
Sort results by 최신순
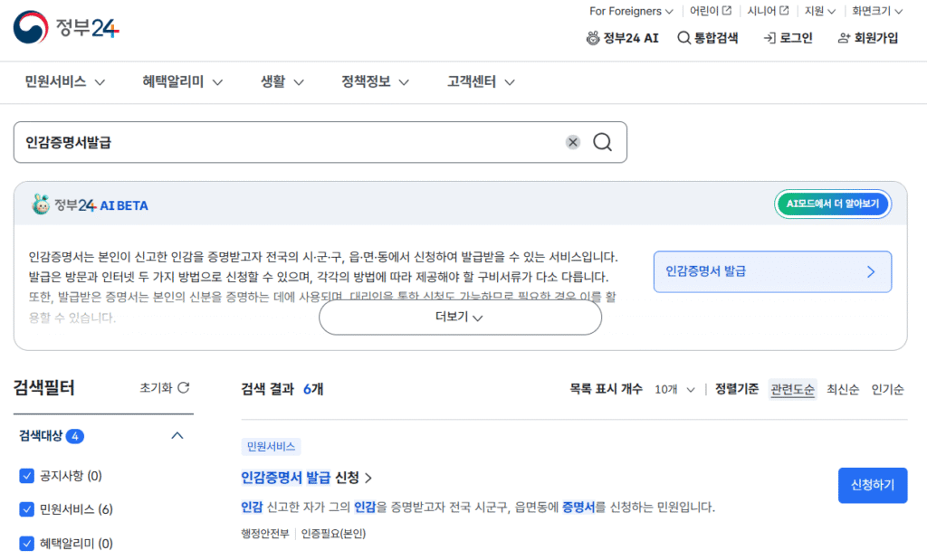coord(843,390)
